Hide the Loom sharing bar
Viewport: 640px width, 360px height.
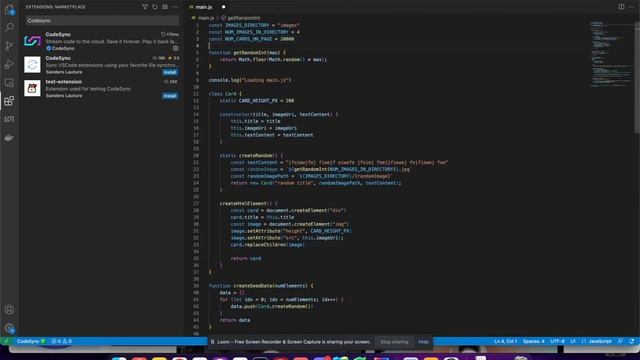coord(423,342)
